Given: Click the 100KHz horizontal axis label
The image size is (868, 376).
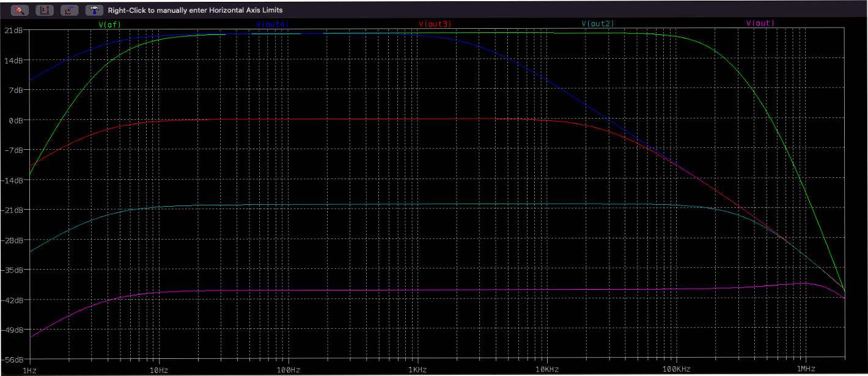Looking at the screenshot, I should (676, 370).
